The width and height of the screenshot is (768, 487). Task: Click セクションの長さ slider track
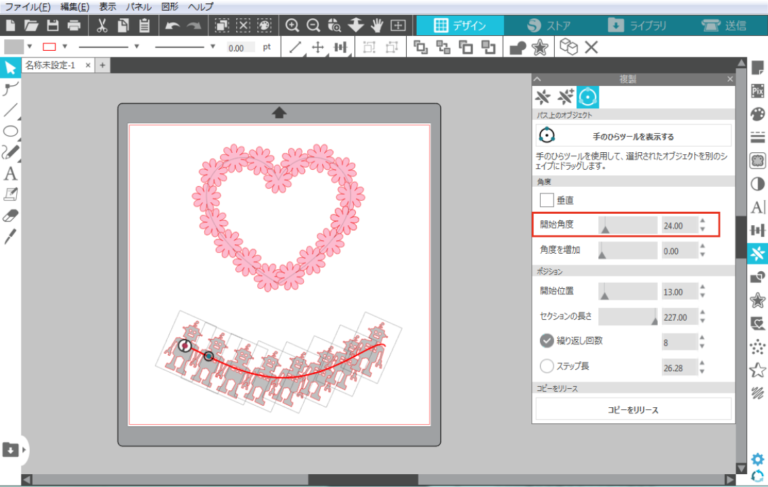(x=628, y=317)
